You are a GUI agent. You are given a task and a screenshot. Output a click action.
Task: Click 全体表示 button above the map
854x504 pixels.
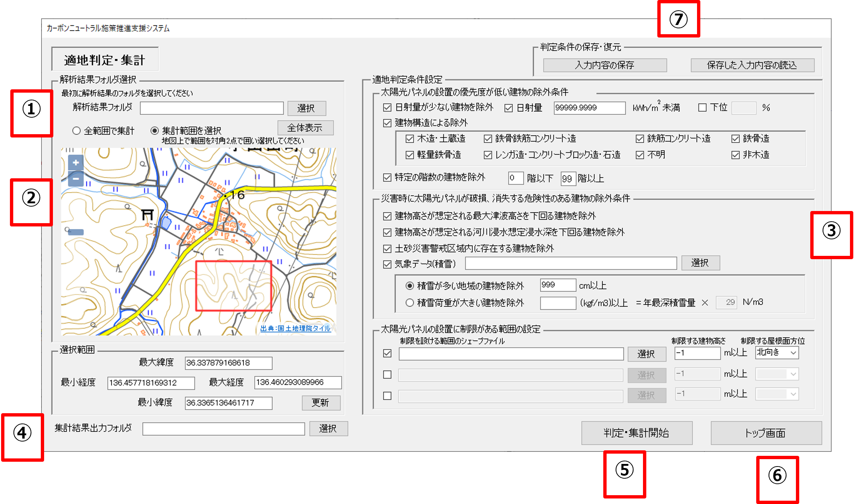(x=305, y=128)
